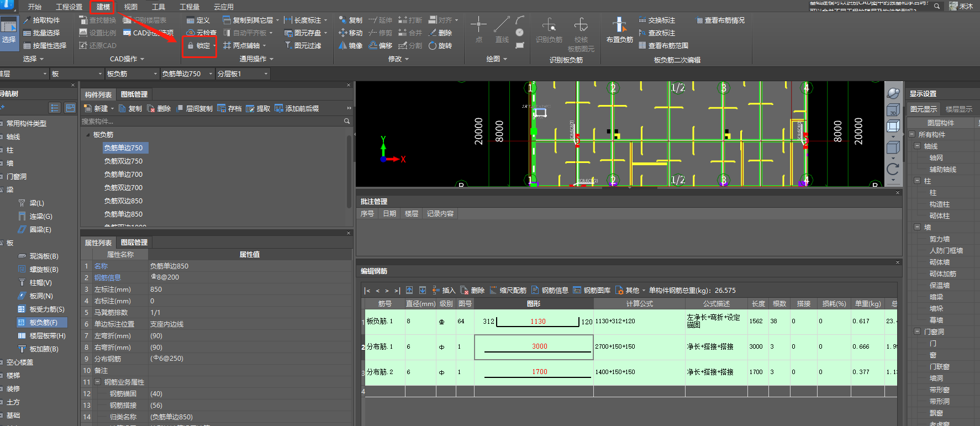
Task: Open the 图纸管理 tab
Action: [134, 94]
